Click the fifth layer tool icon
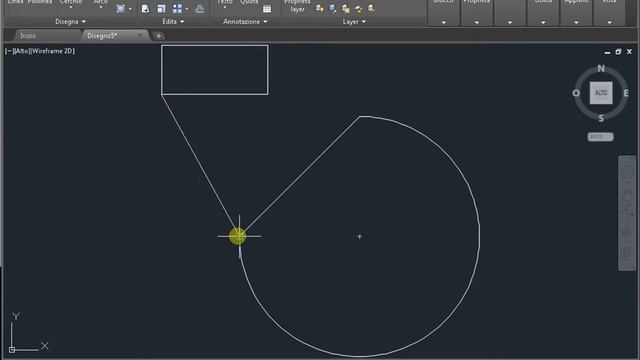 pos(371,9)
